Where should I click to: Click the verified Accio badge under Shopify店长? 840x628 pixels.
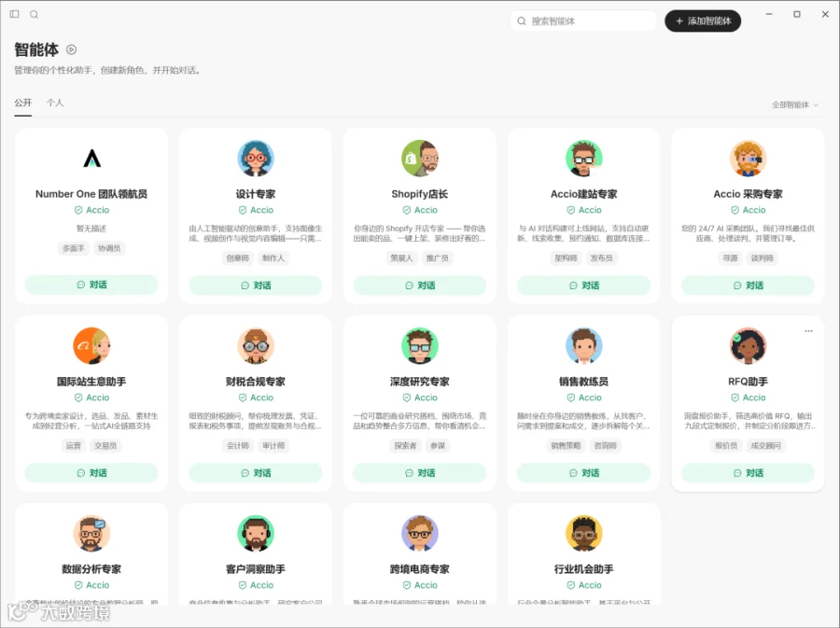(x=420, y=210)
